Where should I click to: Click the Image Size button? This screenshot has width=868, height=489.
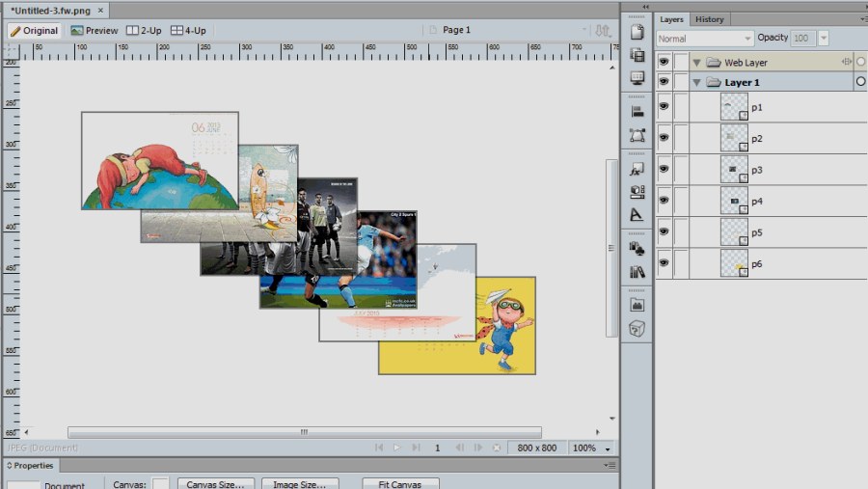click(300, 483)
